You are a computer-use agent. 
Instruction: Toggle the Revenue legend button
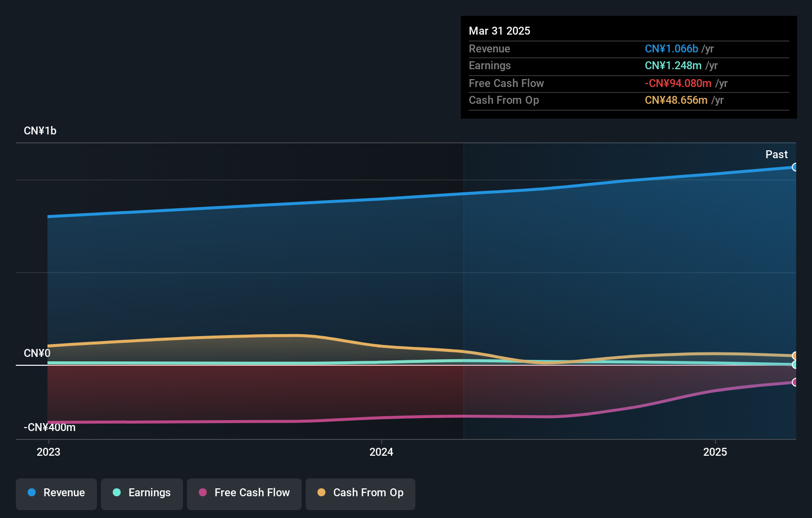(56, 494)
